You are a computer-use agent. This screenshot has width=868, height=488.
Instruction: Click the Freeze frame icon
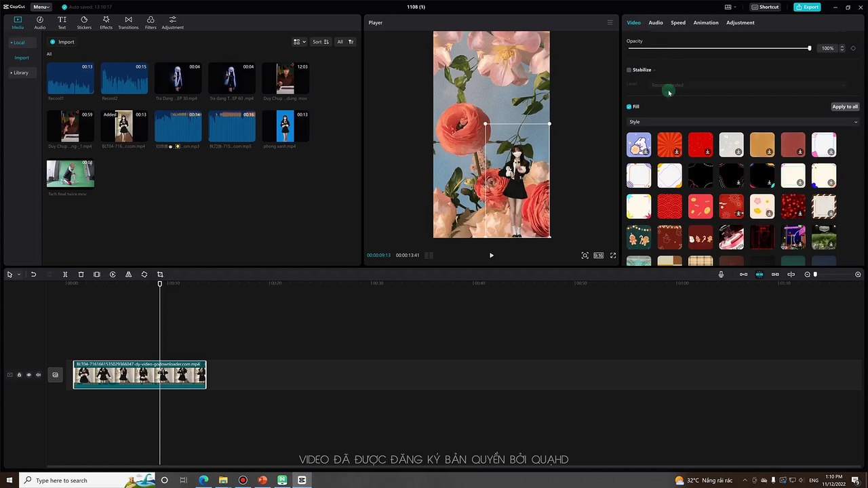tap(97, 274)
